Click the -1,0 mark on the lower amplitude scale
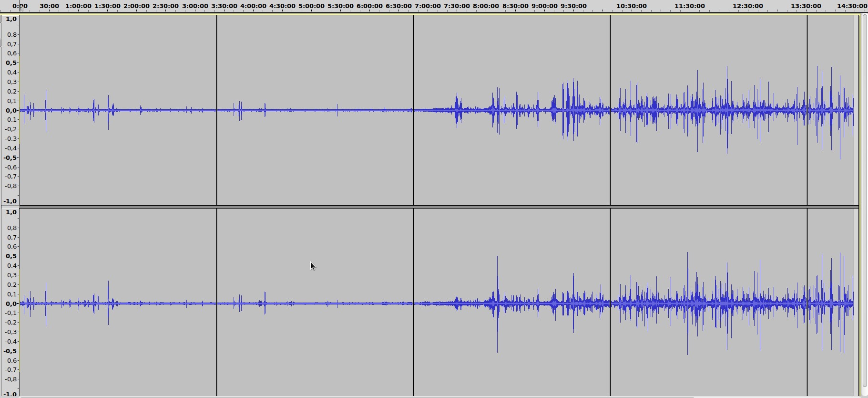 click(x=11, y=394)
